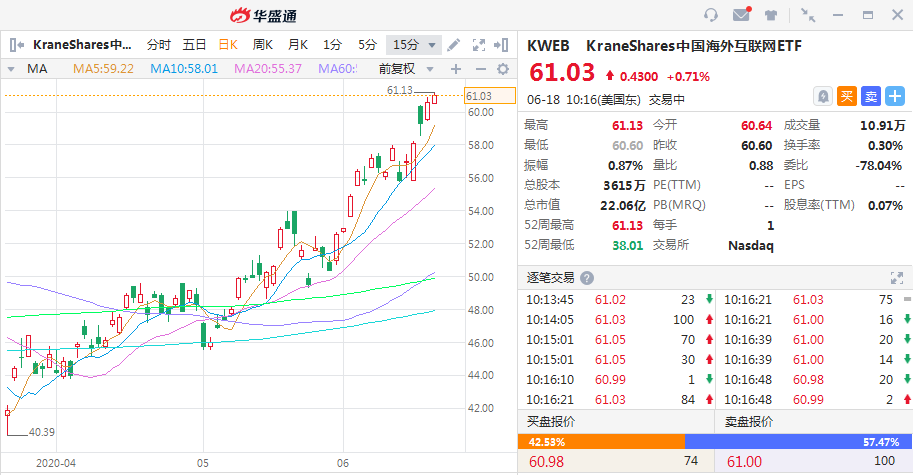Toggle full-screen chart icon

479,45
